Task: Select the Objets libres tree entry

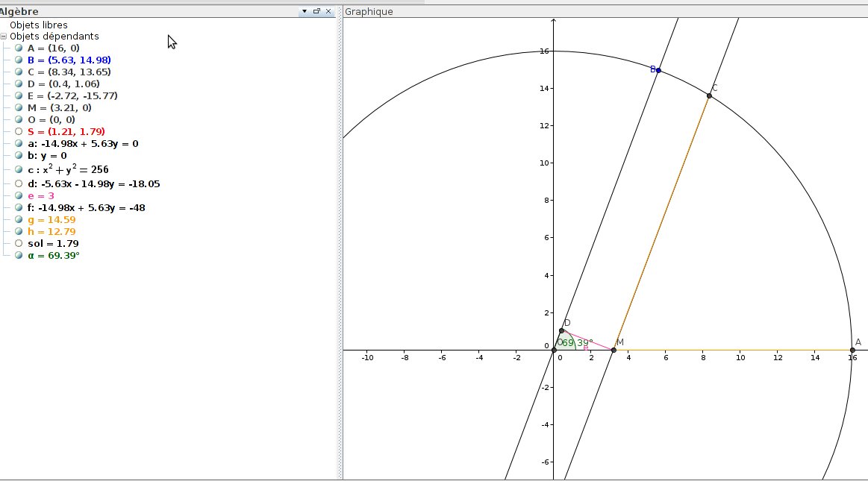Action: click(39, 25)
